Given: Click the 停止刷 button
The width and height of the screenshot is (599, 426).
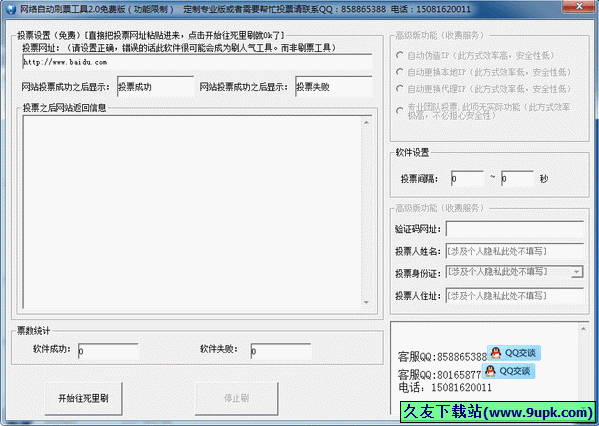Looking at the screenshot, I should point(236,398).
